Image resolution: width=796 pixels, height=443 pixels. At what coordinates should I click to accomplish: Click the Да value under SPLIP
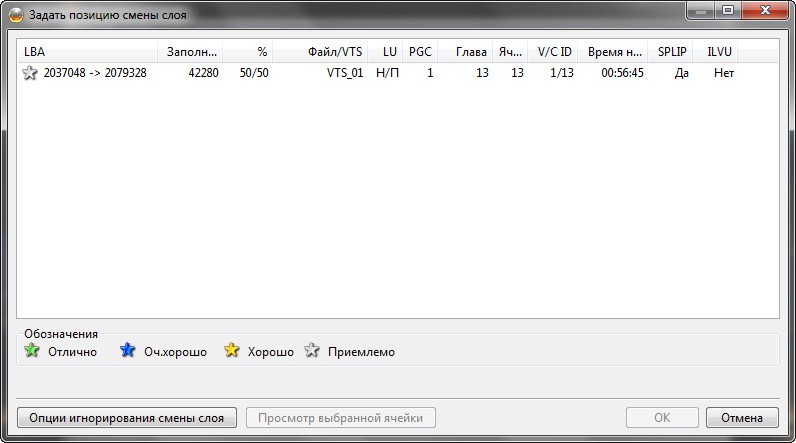pos(681,73)
